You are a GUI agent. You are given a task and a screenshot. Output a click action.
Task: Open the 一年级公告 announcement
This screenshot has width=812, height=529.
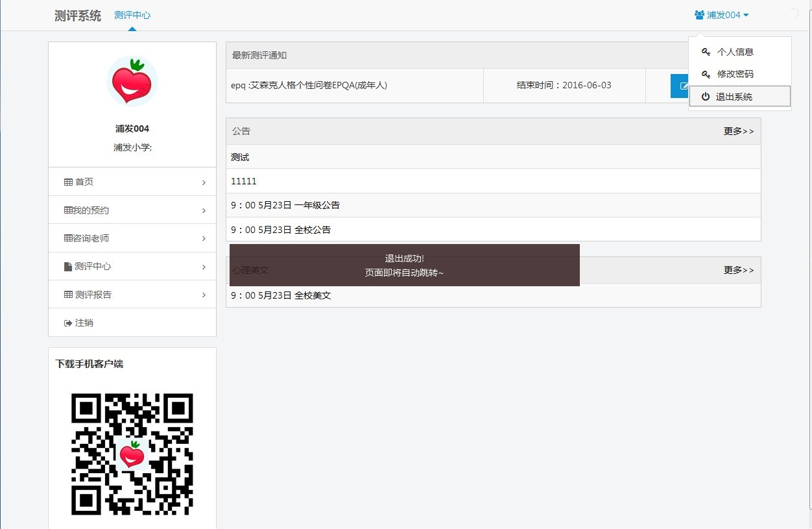[285, 205]
